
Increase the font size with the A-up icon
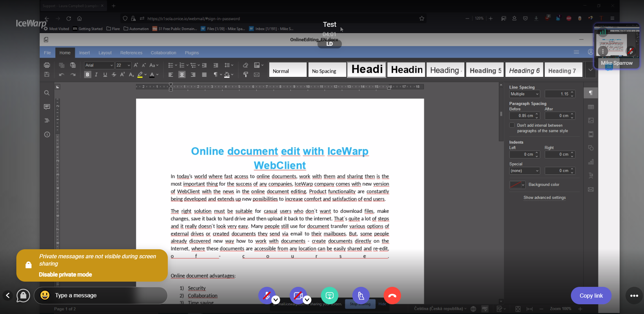click(x=136, y=65)
